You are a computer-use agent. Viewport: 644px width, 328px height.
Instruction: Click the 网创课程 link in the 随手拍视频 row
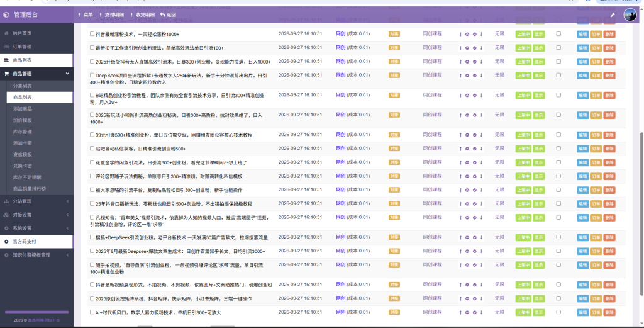tap(433, 264)
